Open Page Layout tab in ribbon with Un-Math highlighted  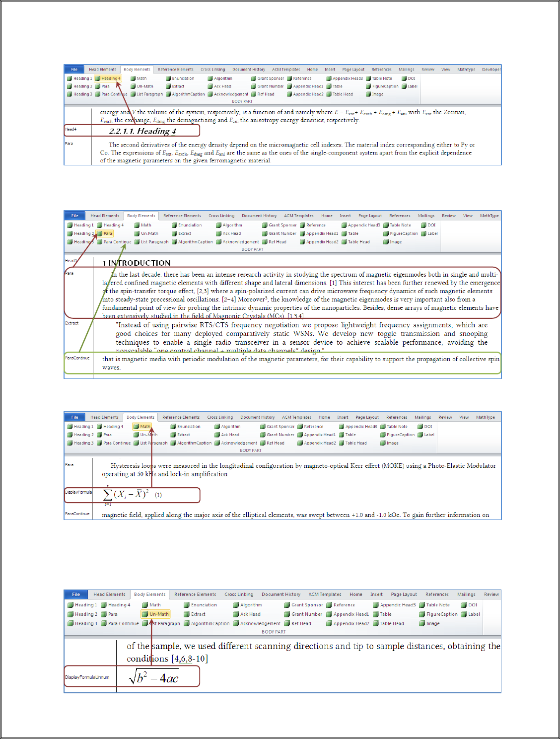click(x=404, y=594)
